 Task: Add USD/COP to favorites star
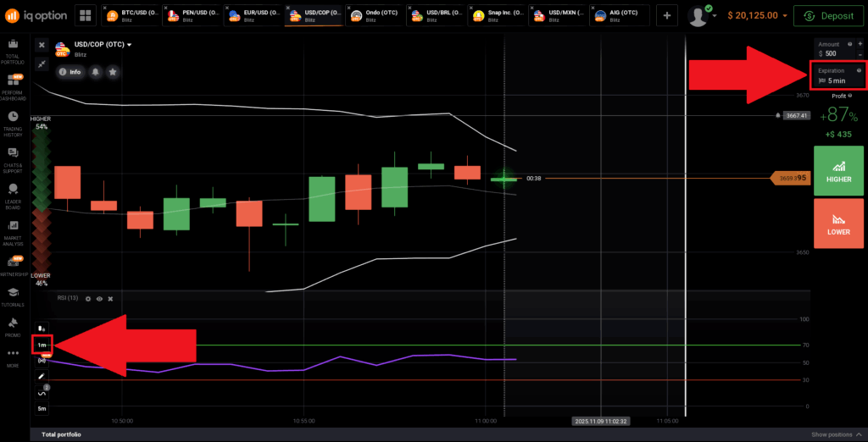click(113, 72)
